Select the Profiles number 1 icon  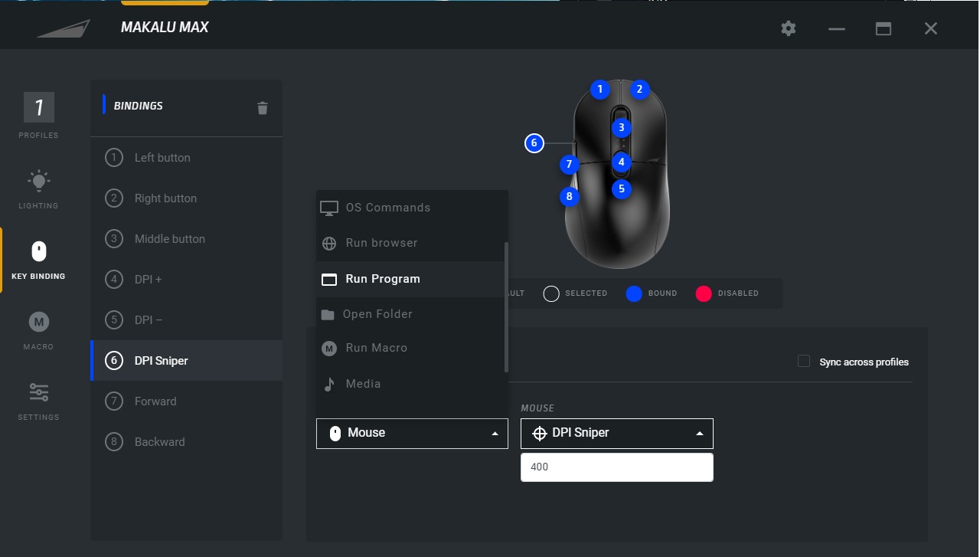[x=38, y=107]
